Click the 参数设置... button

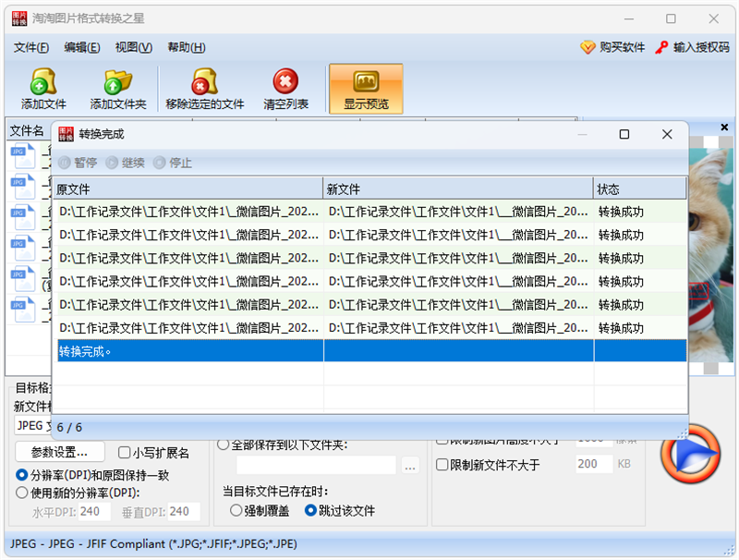[60, 452]
